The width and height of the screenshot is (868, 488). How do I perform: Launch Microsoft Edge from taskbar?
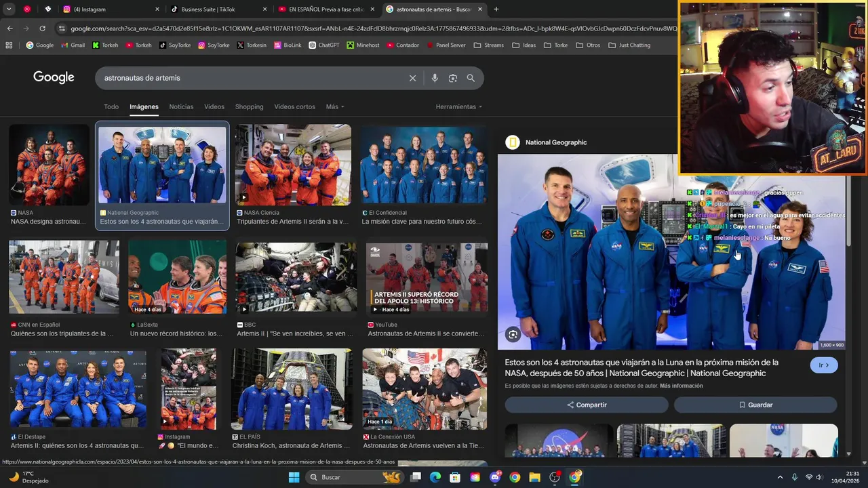click(435, 477)
